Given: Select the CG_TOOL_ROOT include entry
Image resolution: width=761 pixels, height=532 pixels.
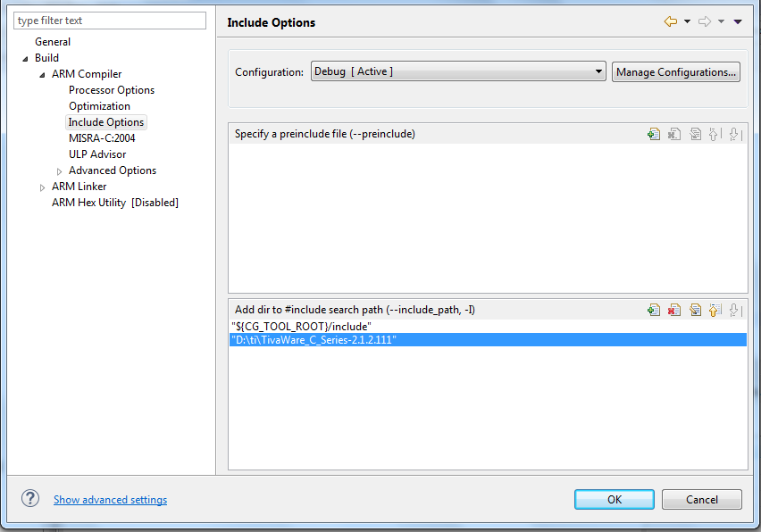Looking at the screenshot, I should (x=304, y=326).
